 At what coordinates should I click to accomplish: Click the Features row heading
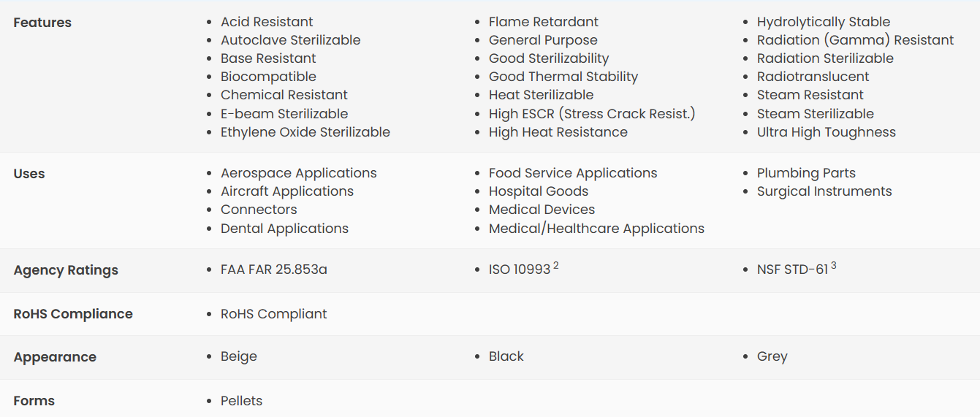(42, 23)
